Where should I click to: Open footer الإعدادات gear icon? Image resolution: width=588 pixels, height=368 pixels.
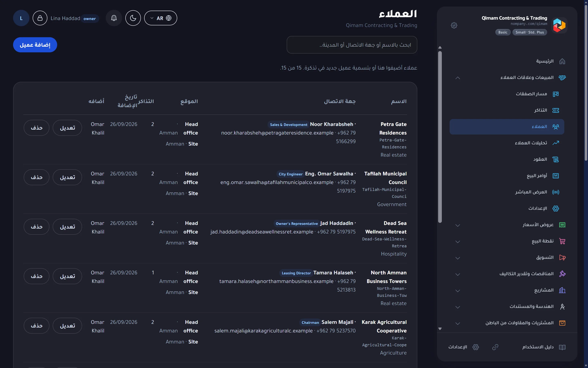click(476, 347)
